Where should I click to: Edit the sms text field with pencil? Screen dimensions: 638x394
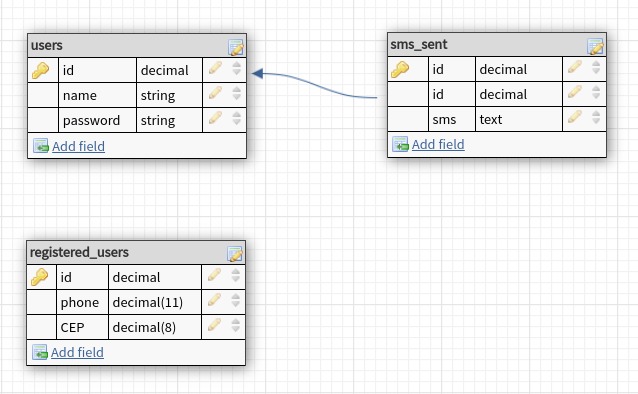coord(575,117)
